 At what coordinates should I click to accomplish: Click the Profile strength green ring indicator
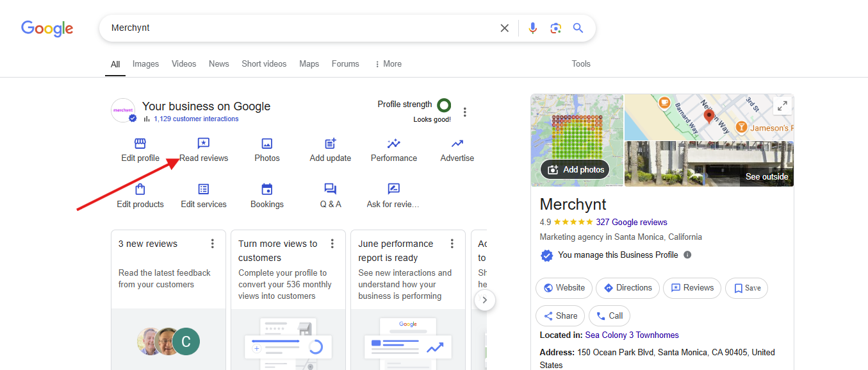444,105
